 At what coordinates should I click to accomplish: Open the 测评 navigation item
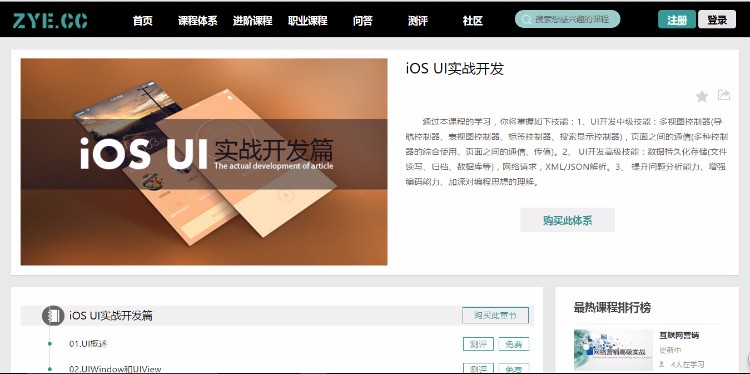click(x=418, y=21)
